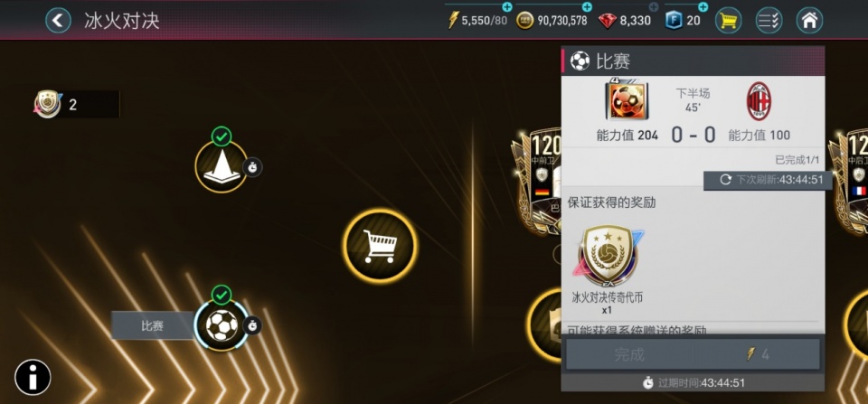Add coins using plus above coin balance
Viewport: 868px width, 404px height.
(x=588, y=6)
